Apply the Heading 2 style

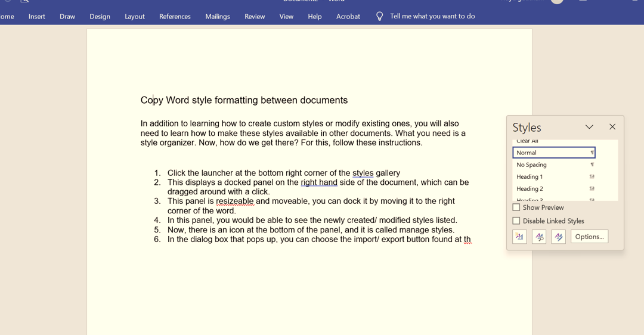554,188
